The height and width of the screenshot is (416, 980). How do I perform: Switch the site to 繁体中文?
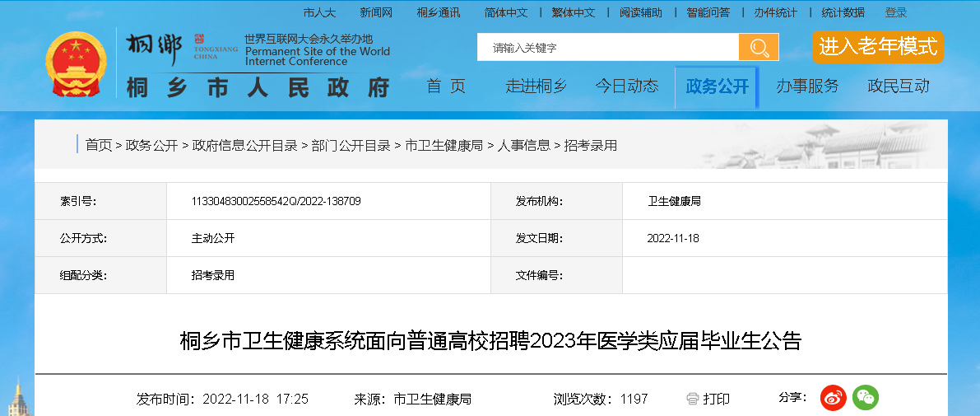click(x=573, y=12)
